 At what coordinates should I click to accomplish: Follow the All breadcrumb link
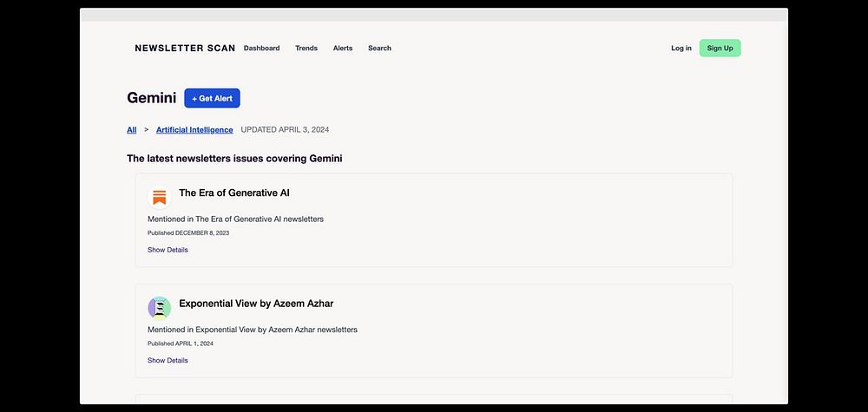coord(132,130)
